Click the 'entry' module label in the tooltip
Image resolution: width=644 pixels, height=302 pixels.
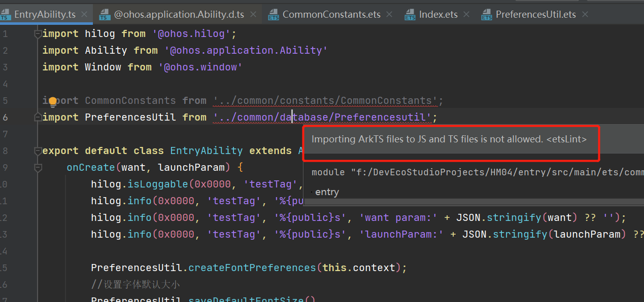point(327,192)
